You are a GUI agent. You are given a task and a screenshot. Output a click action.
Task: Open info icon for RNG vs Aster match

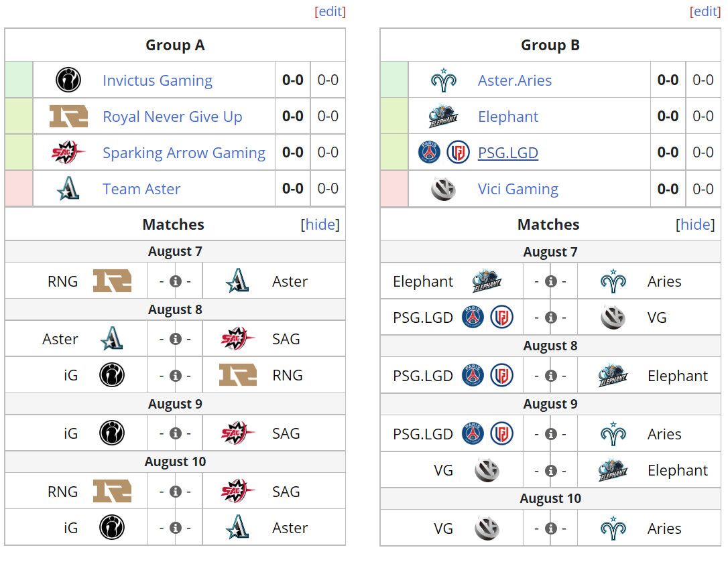(x=176, y=281)
